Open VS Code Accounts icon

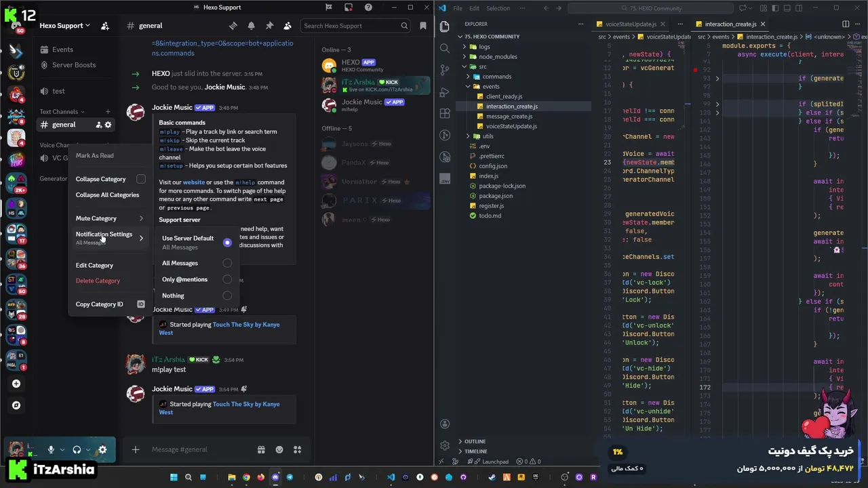[x=445, y=424]
